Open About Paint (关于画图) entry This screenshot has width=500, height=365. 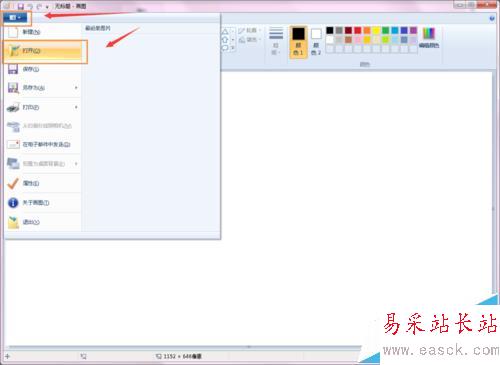[43, 203]
